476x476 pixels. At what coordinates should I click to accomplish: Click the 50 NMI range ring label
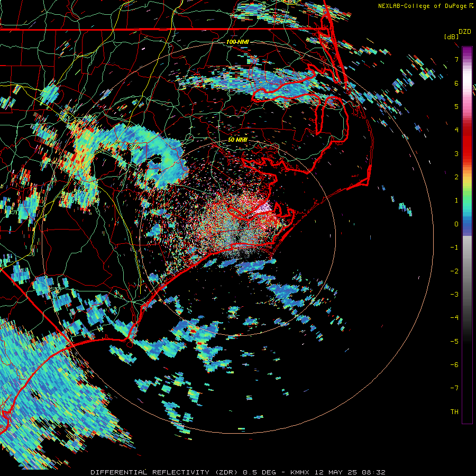pos(237,140)
